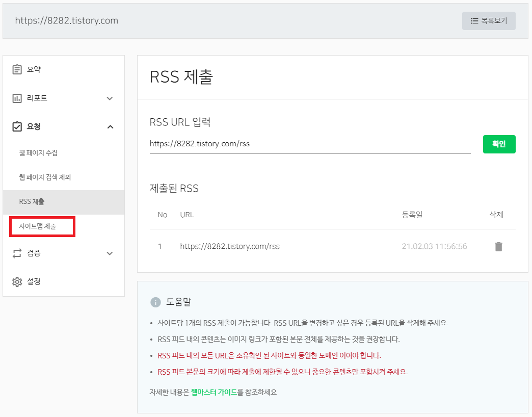Collapse the 요청 menu chevron
532x417 pixels.
click(110, 127)
